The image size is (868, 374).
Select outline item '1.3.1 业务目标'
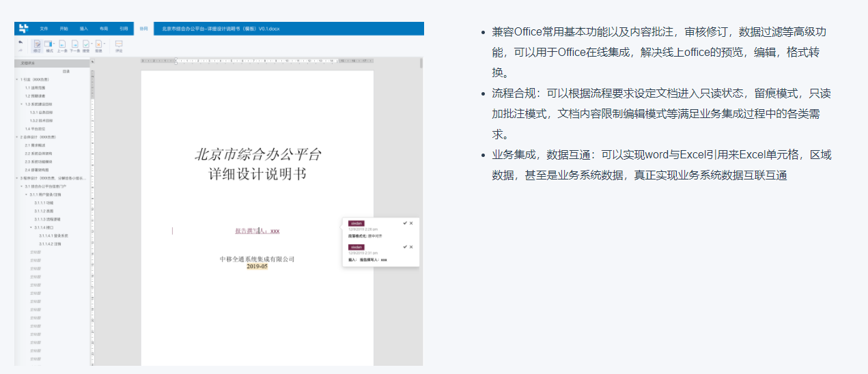[42, 112]
